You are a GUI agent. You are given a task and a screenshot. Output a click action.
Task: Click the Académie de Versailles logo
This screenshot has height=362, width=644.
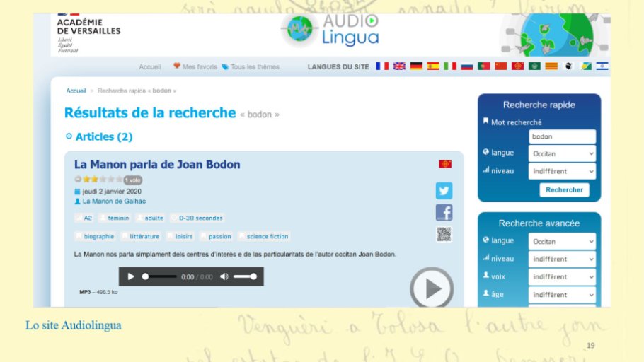88,35
